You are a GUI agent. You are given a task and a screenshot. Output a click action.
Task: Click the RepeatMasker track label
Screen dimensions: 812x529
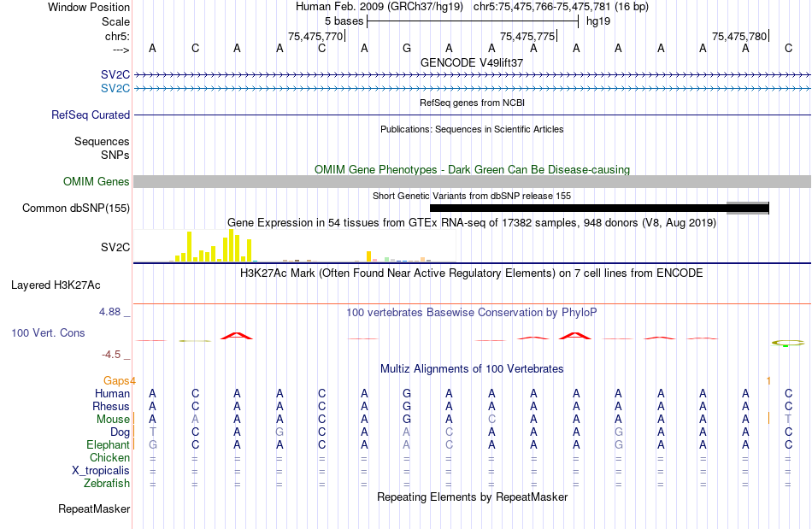point(94,509)
